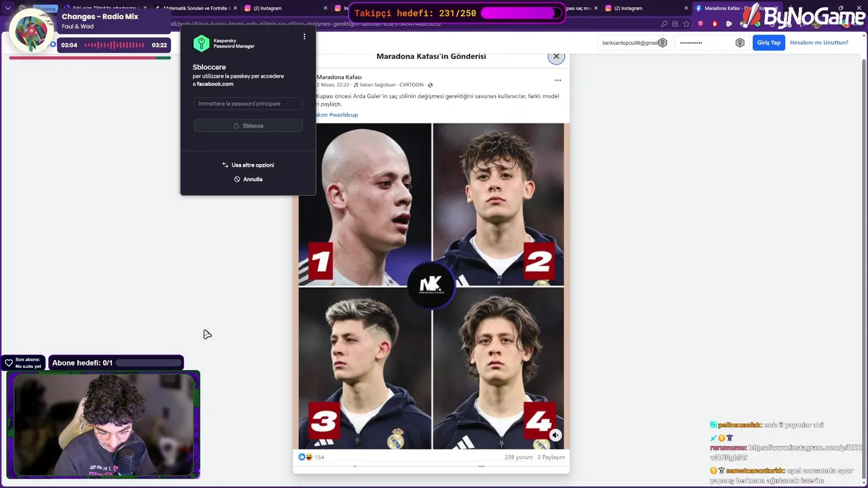Open the Hesabını mı Unuttun? link

click(x=819, y=43)
